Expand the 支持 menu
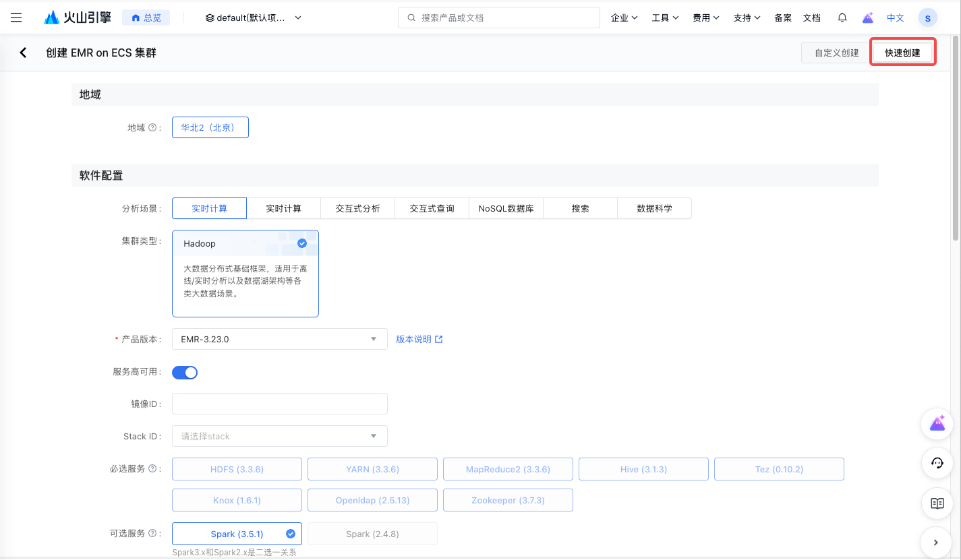The height and width of the screenshot is (560, 961). (747, 18)
